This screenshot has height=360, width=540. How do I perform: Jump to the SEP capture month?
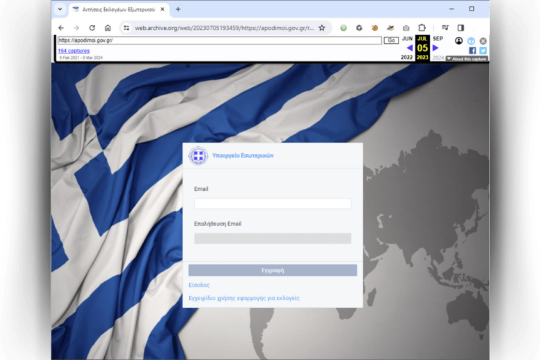click(x=438, y=39)
